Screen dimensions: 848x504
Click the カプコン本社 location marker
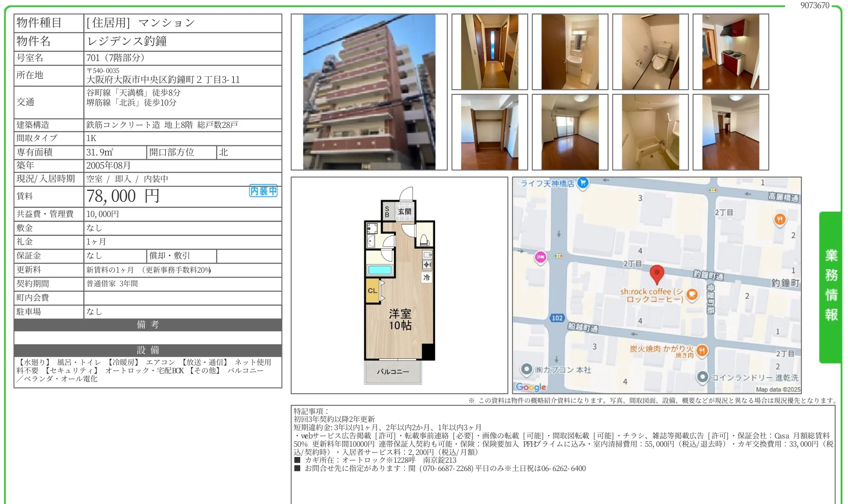pyautogui.click(x=526, y=369)
